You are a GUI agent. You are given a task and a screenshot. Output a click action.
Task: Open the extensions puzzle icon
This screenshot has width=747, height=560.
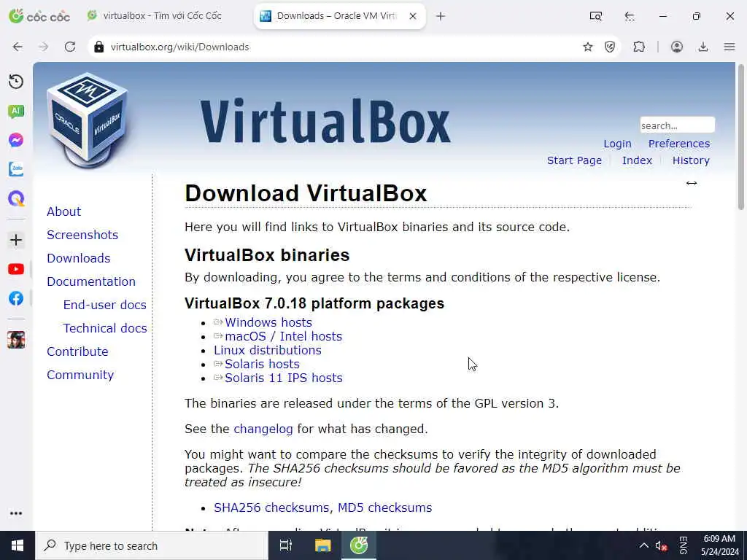tap(639, 47)
